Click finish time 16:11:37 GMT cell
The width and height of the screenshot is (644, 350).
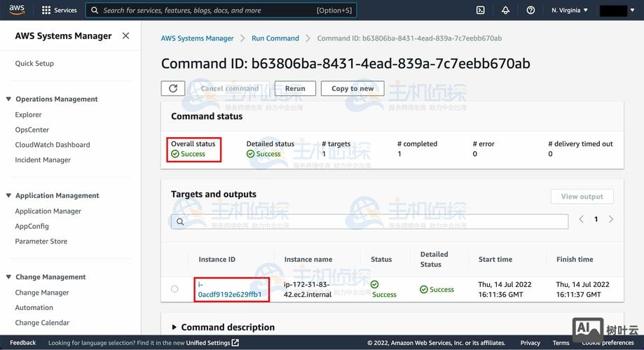click(x=582, y=289)
